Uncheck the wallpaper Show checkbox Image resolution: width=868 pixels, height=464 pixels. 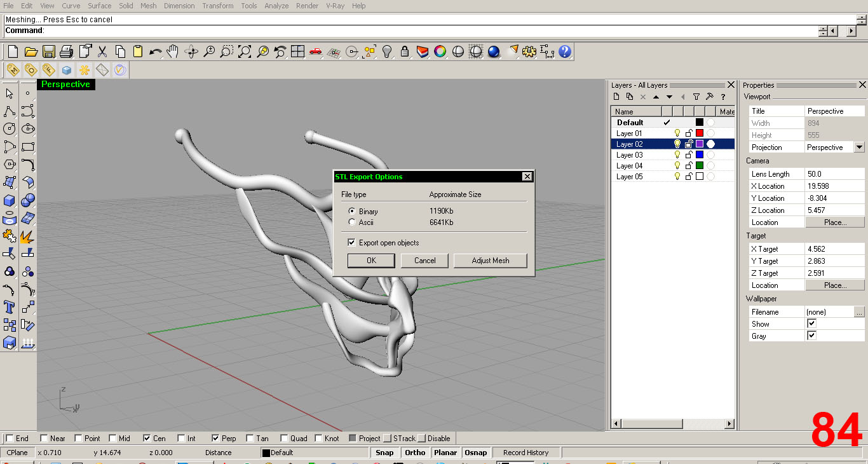point(811,324)
